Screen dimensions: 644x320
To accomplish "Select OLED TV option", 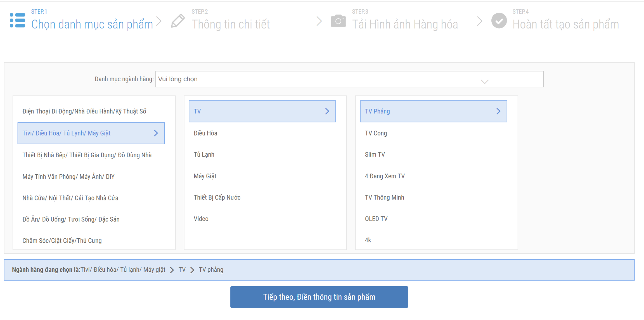I will (376, 219).
